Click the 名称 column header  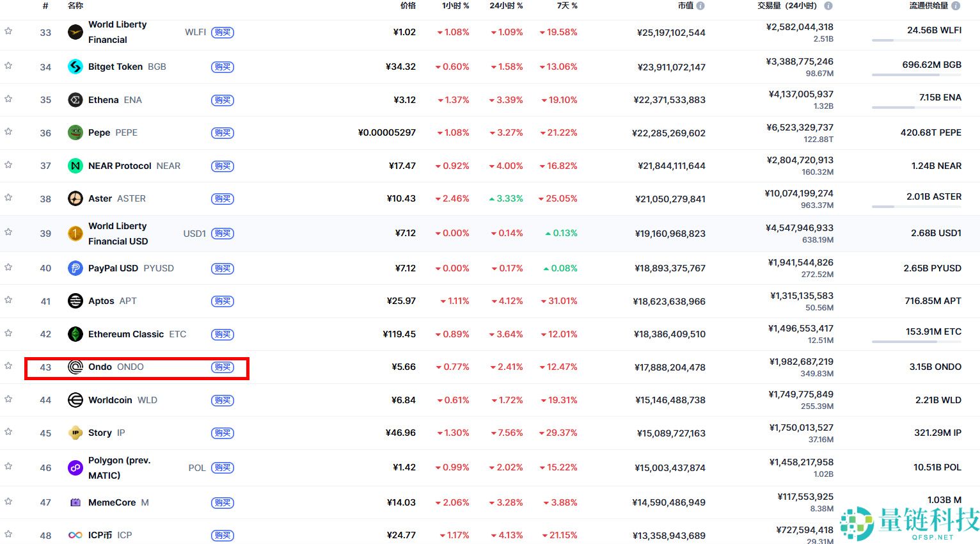tap(75, 6)
